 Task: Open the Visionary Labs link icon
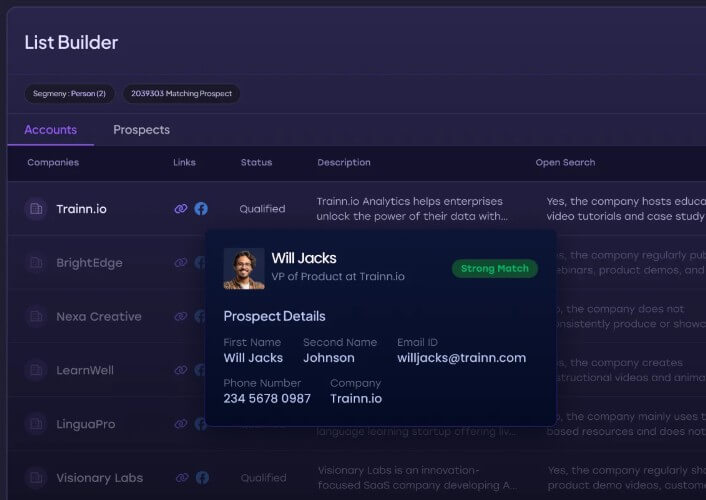coord(182,477)
